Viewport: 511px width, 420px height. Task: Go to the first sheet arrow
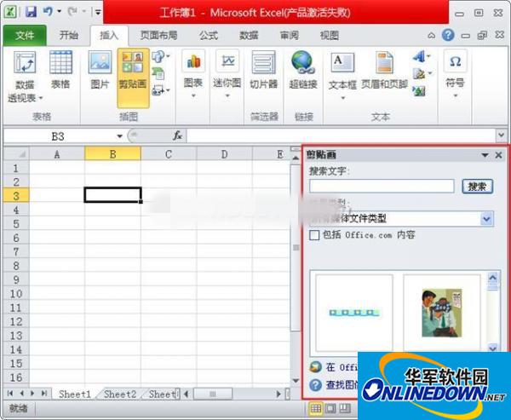pyautogui.click(x=10, y=394)
